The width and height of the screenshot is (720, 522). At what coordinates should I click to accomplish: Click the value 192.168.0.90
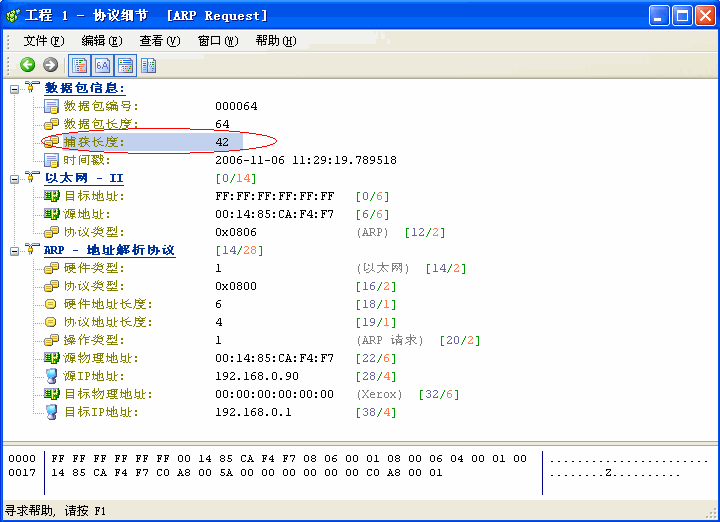coord(257,376)
